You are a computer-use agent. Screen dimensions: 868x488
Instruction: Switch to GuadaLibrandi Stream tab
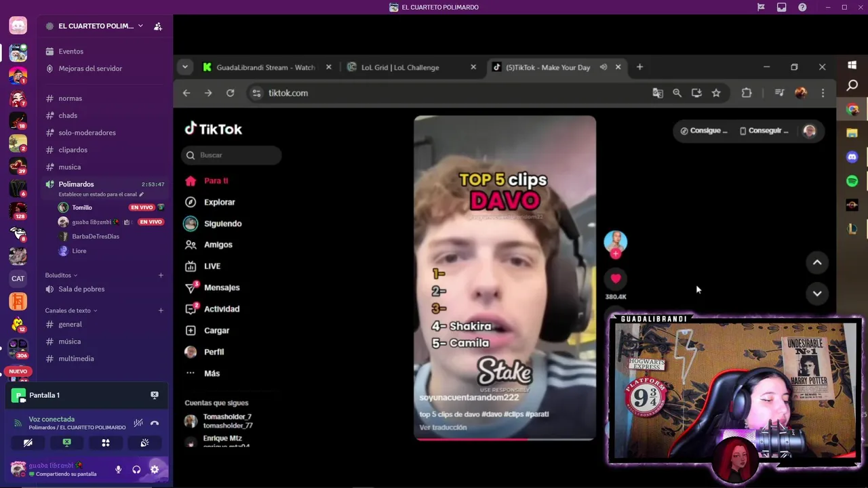[266, 67]
